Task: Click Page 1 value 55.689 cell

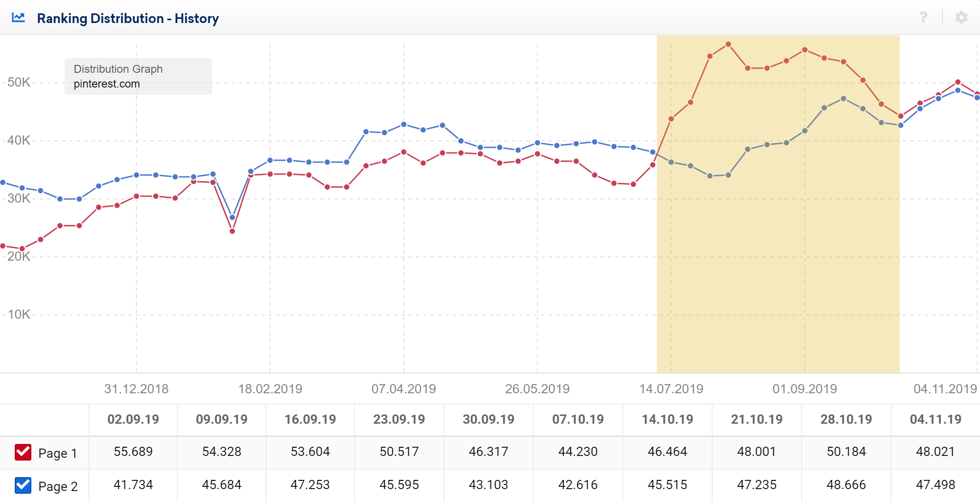Action: pos(133,451)
